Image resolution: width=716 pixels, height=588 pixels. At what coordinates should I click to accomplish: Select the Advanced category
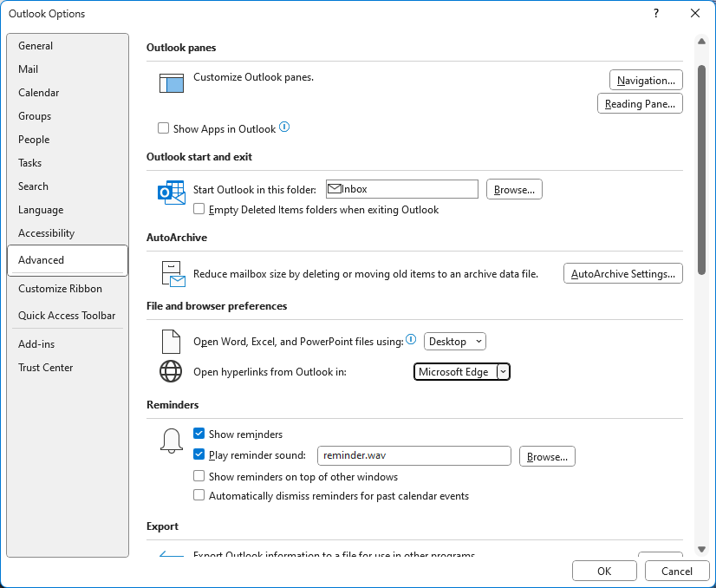(68, 260)
